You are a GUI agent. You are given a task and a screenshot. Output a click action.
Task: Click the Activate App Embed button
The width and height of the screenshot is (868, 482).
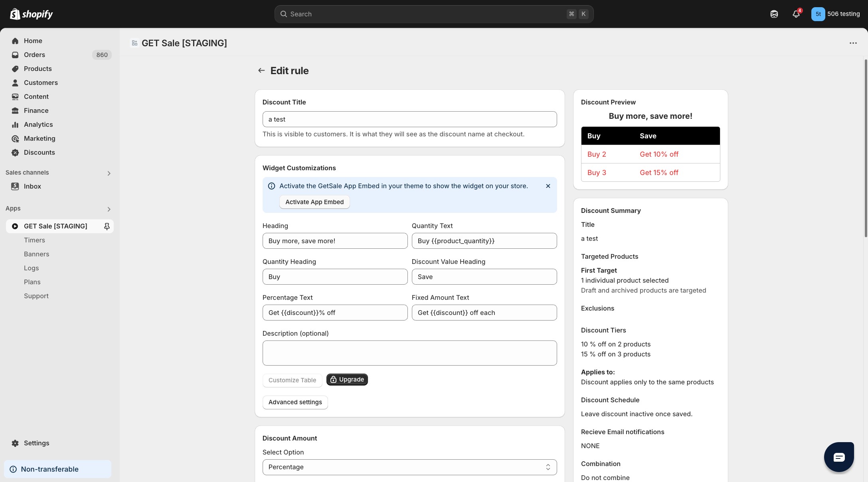coord(314,202)
